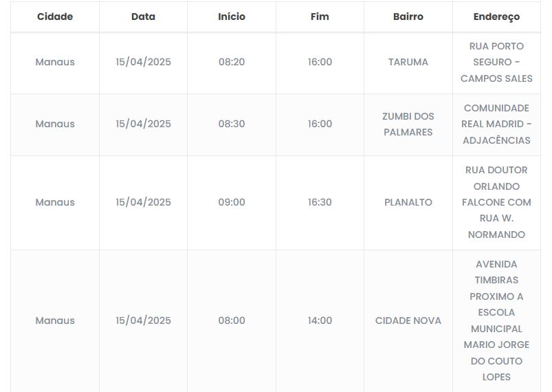Select the ZUMBI DOS PALMARES cell
This screenshot has height=392, width=552.
click(408, 124)
